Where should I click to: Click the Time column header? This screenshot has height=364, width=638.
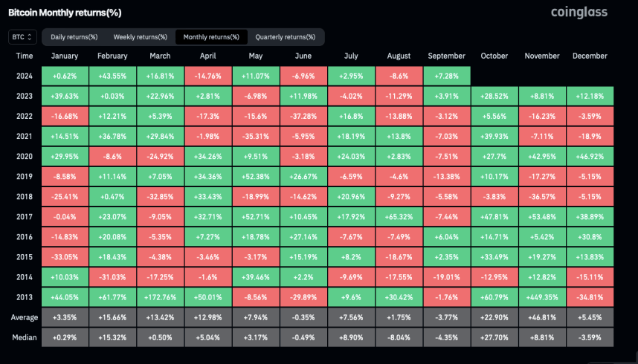point(25,56)
